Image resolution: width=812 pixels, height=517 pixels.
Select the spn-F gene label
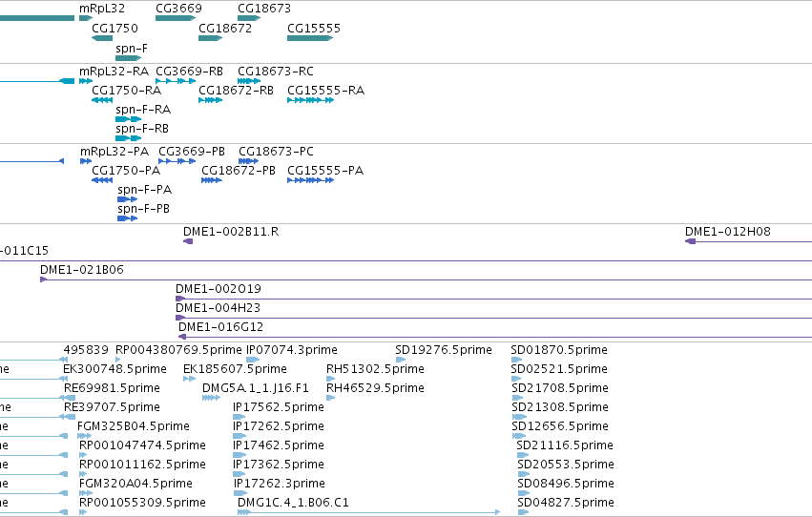132,49
